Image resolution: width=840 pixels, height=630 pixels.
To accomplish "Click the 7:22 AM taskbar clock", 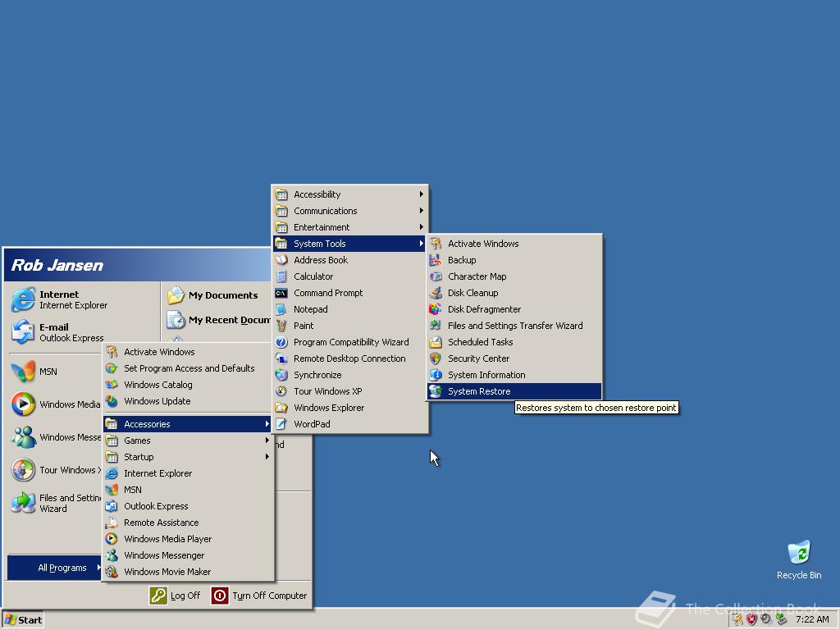I will 812,620.
